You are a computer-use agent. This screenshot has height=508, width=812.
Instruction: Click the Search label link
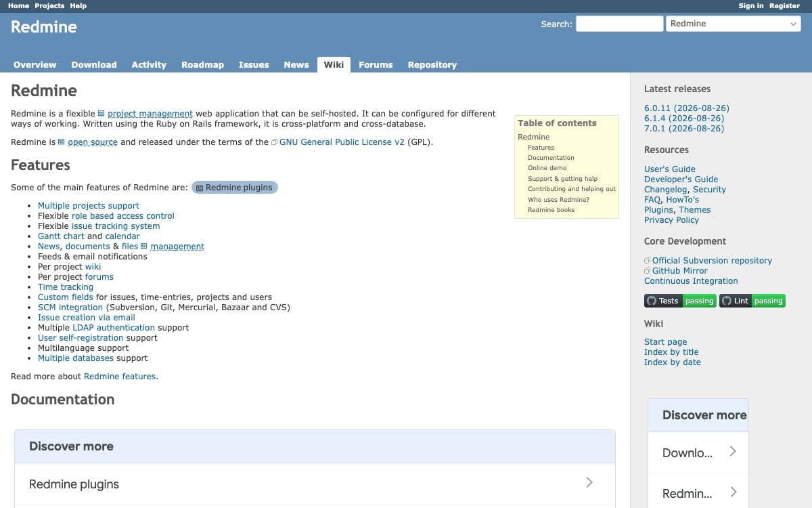(x=556, y=24)
